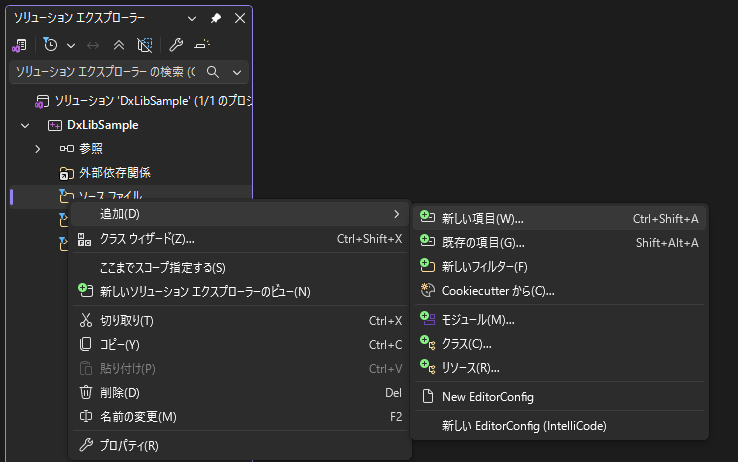
Task: Select 既存の項目(G)... in submenu
Action: point(559,243)
